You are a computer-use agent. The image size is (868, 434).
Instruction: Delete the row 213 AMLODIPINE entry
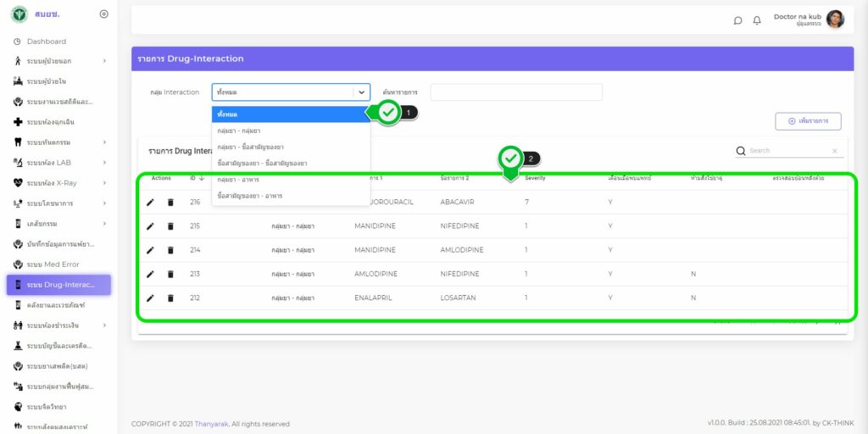click(x=170, y=275)
